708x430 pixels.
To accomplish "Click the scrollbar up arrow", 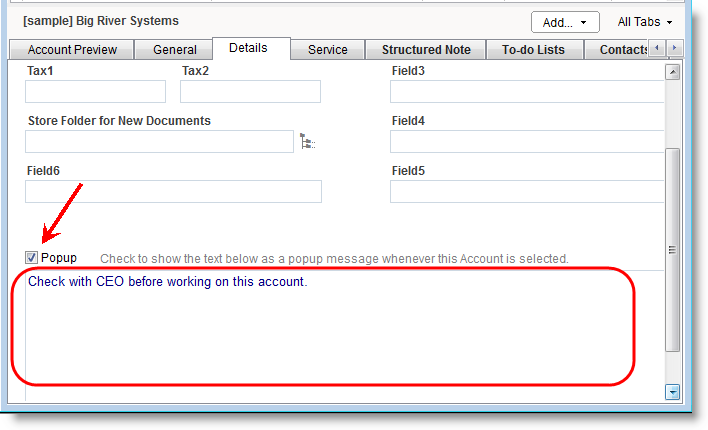I will 673,72.
